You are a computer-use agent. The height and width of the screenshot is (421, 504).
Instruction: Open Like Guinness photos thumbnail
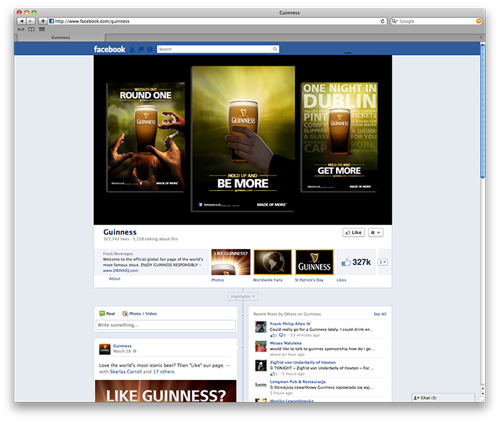tap(231, 262)
